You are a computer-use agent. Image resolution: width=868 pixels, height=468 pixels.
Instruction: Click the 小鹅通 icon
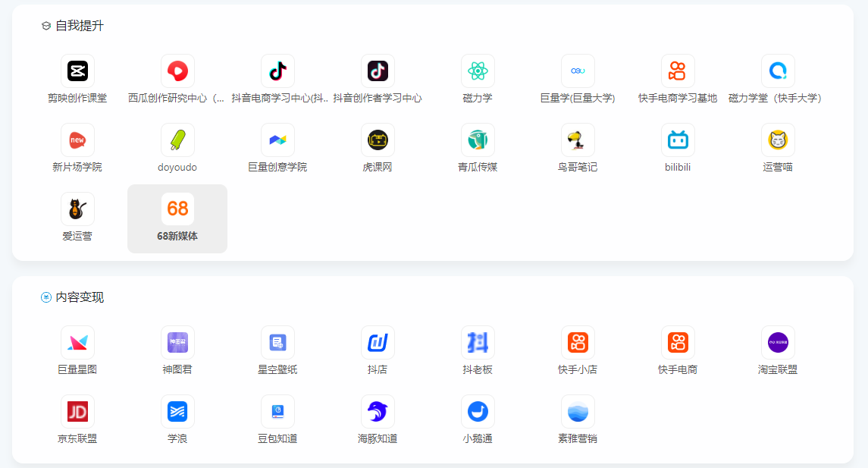point(478,412)
